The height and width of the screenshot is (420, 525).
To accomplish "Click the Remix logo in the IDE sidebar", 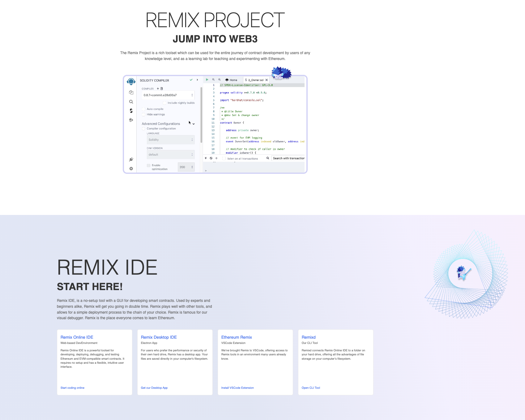I will (131, 81).
